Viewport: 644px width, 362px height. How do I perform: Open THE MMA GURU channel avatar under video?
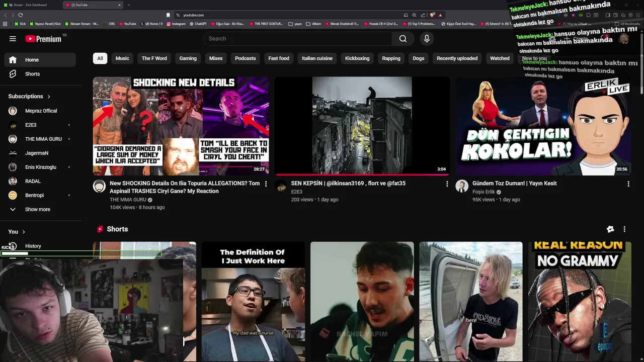click(99, 186)
